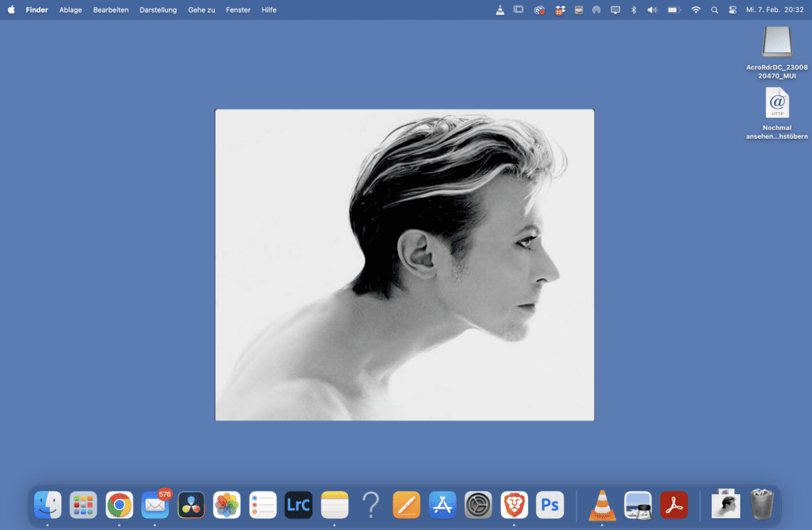Launch Photoshop from the dock
Image resolution: width=812 pixels, height=530 pixels.
click(x=550, y=505)
